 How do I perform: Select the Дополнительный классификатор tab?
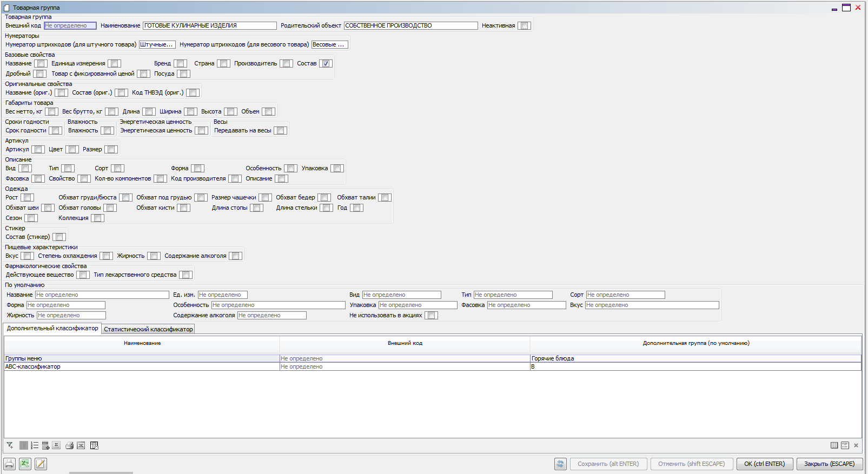click(52, 329)
